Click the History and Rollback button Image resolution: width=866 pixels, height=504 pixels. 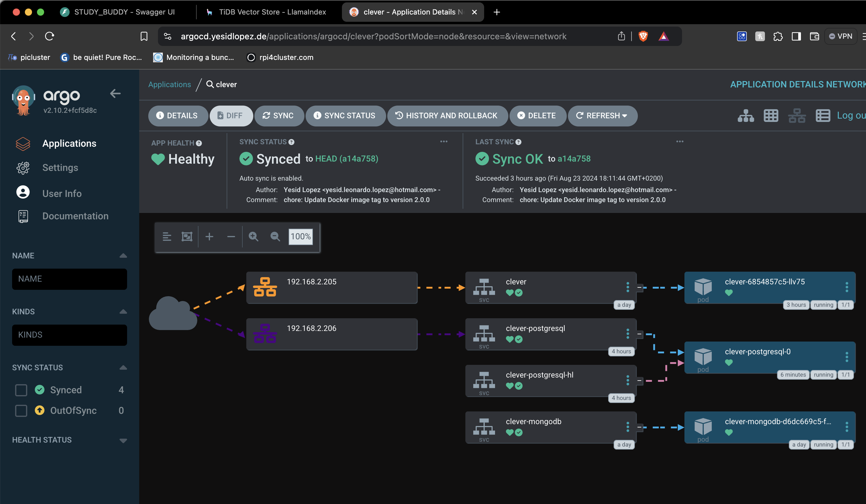pos(447,116)
